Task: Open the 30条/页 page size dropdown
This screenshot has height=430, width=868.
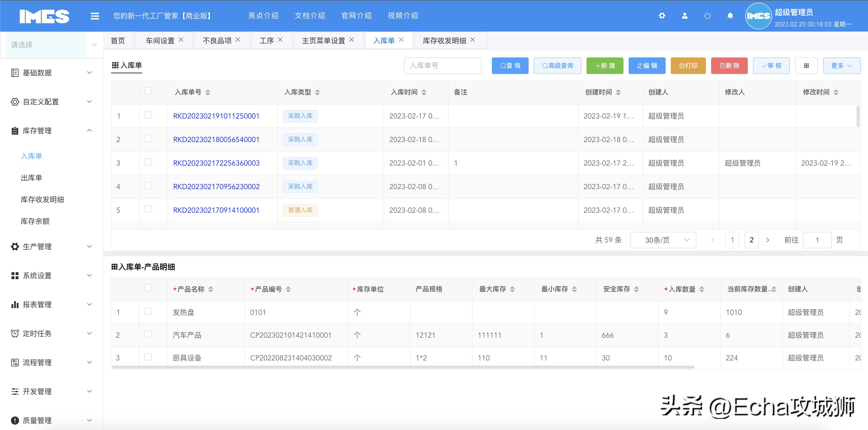Action: coord(663,240)
